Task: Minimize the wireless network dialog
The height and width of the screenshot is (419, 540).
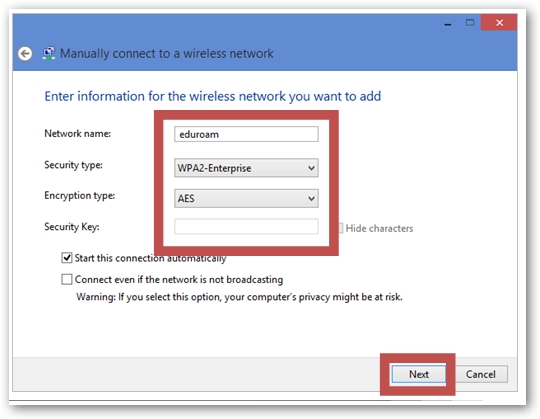Action: (448, 24)
